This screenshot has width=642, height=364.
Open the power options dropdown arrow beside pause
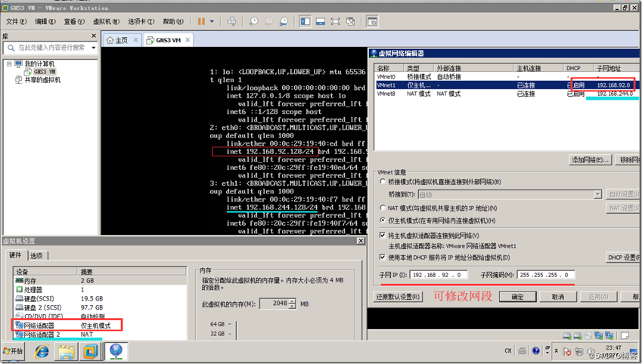pos(212,21)
